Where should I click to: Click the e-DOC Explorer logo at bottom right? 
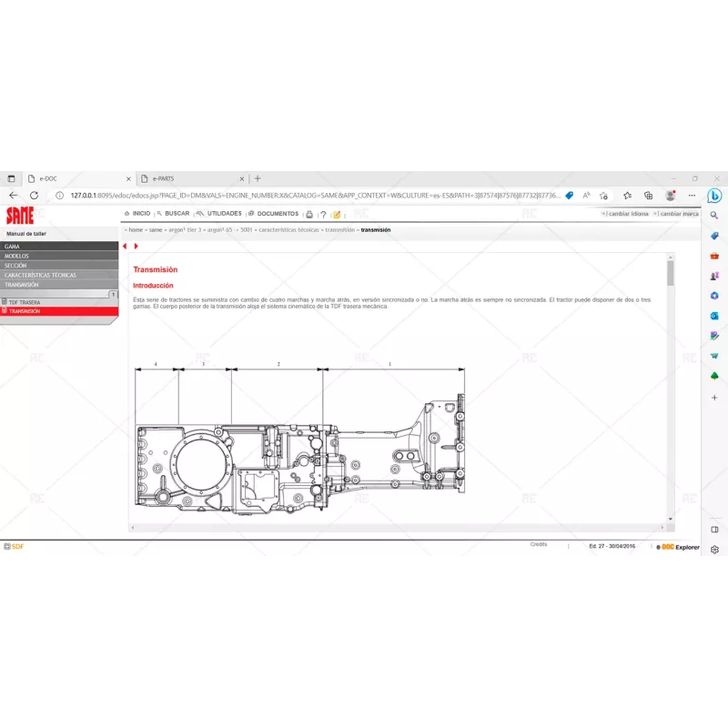(677, 548)
